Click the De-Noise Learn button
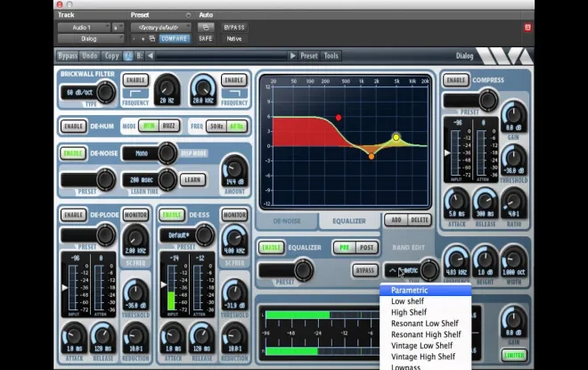 coord(192,180)
